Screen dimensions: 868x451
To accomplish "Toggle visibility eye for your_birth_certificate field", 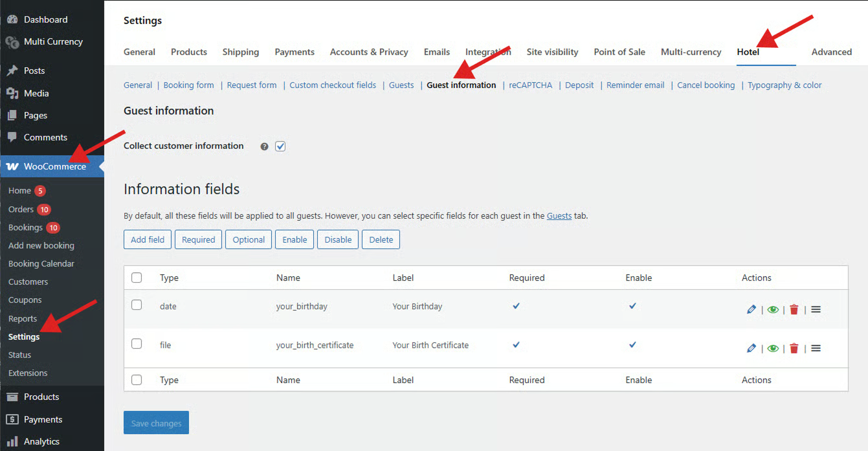I will pyautogui.click(x=773, y=349).
